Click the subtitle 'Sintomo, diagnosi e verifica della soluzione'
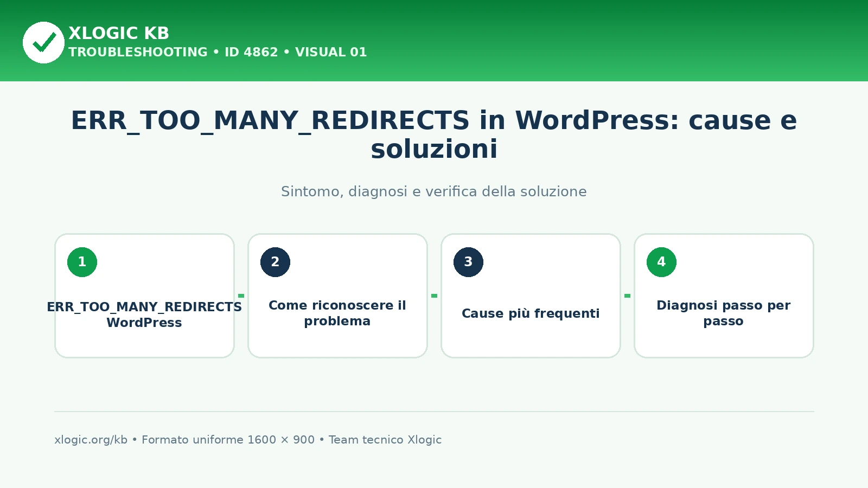The height and width of the screenshot is (488, 868). click(434, 191)
